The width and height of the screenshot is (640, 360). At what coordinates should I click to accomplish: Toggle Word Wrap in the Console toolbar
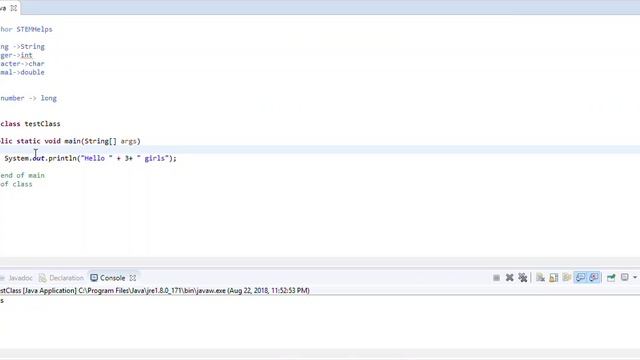tap(567, 278)
